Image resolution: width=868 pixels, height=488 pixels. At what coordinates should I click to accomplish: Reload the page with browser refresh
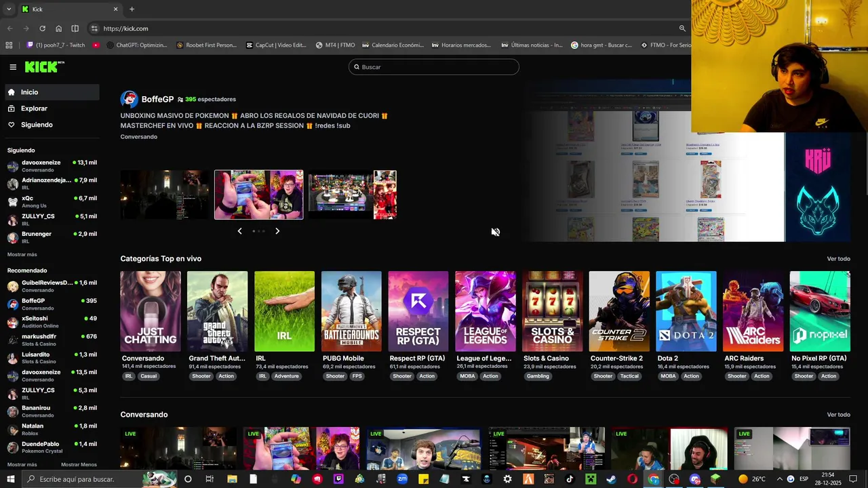tap(42, 28)
